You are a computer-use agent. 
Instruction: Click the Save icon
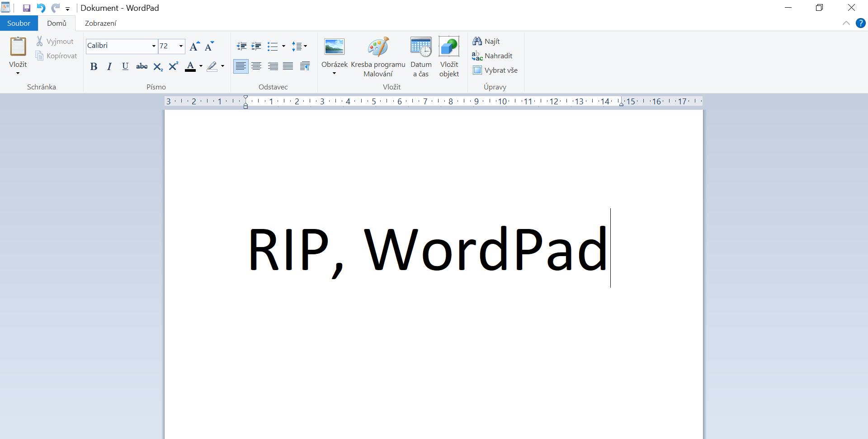pyautogui.click(x=26, y=8)
